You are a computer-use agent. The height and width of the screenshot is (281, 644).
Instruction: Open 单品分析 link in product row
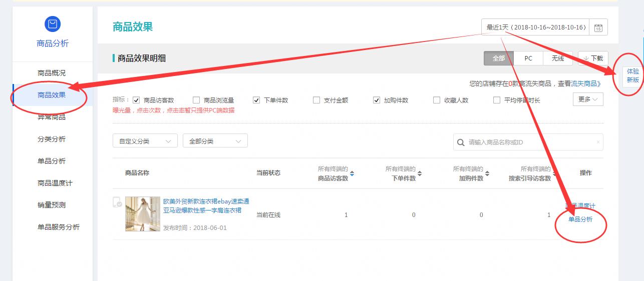click(x=580, y=219)
